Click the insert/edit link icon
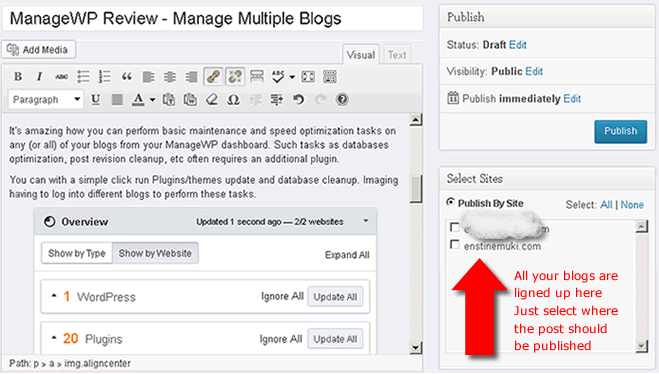This screenshot has height=374, width=659. tap(213, 76)
